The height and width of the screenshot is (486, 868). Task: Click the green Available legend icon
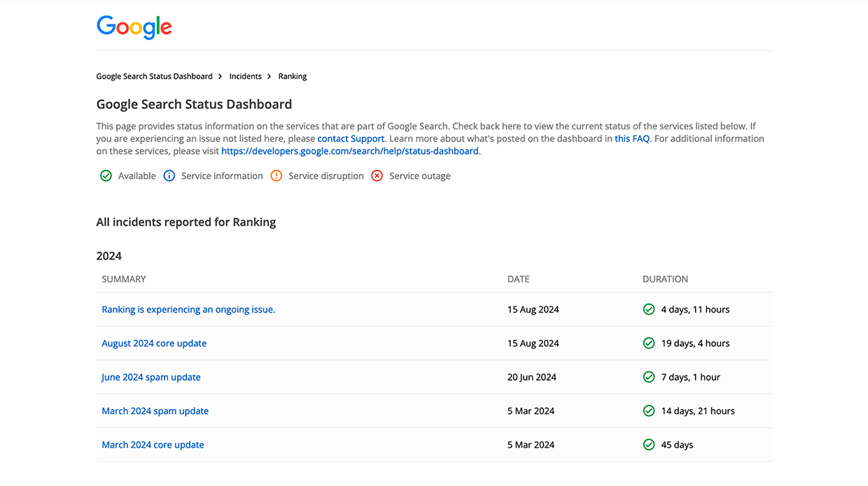[x=106, y=176]
